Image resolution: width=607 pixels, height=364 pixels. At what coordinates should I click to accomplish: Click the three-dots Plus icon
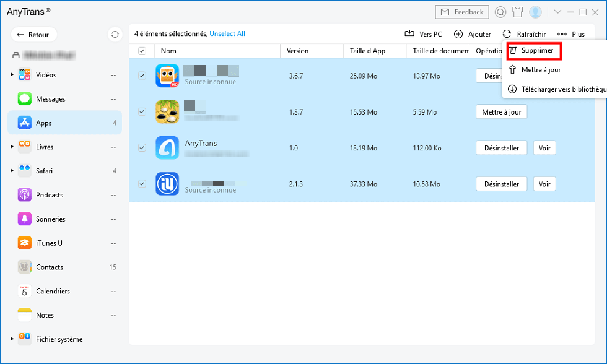point(562,34)
